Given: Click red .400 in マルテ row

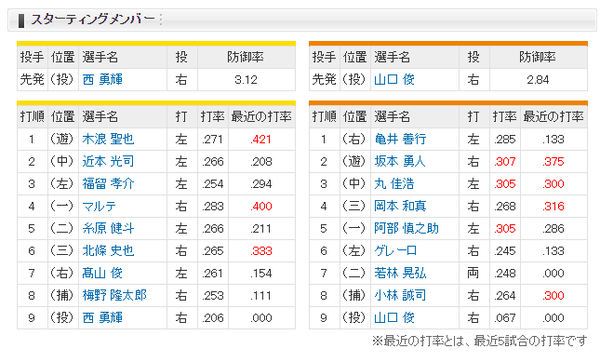Looking at the screenshot, I should [261, 206].
